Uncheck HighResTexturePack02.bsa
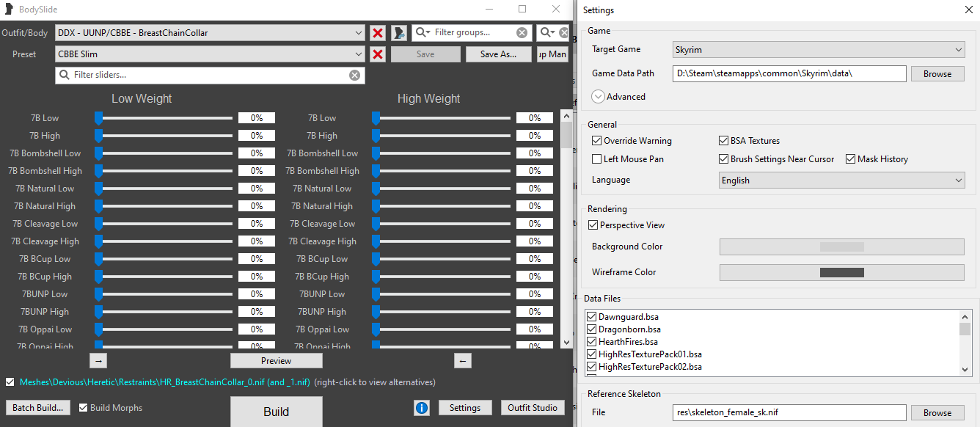The width and height of the screenshot is (980, 427). 592,367
